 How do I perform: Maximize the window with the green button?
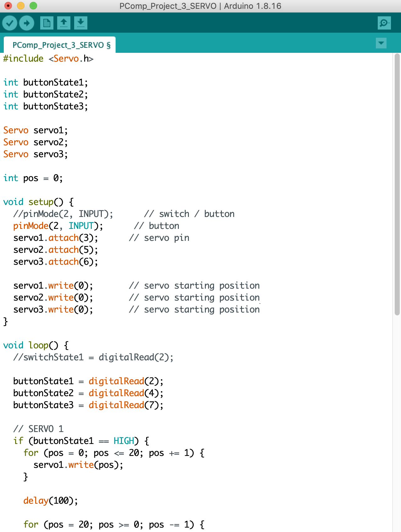click(x=33, y=6)
